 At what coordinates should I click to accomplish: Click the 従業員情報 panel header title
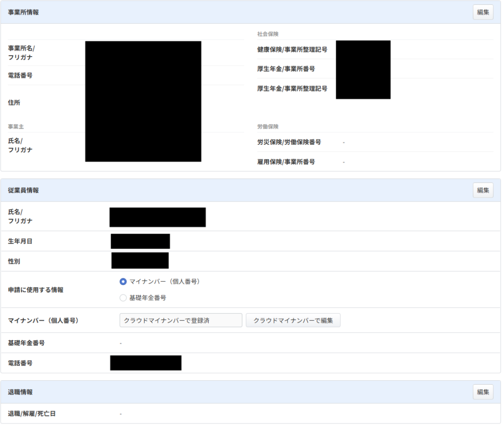click(x=23, y=190)
